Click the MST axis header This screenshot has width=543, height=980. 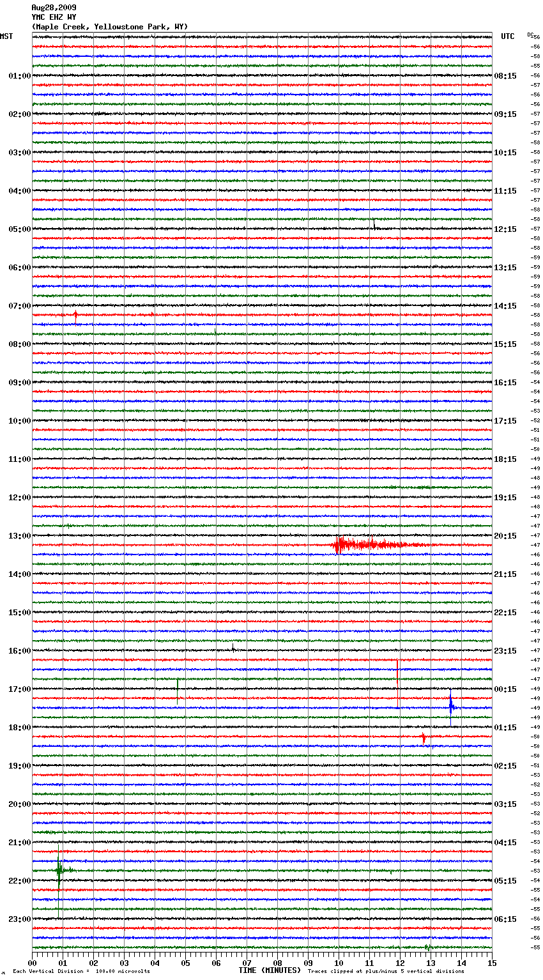pos(6,36)
